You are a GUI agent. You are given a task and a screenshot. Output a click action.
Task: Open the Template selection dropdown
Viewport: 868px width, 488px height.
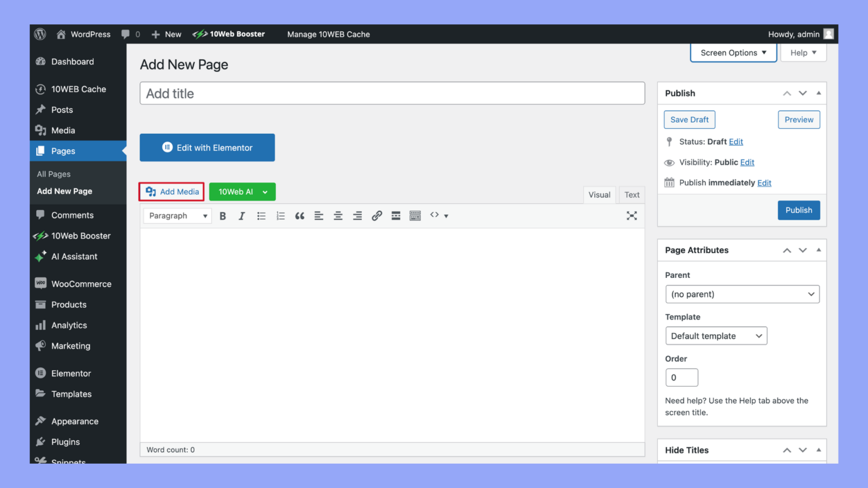click(x=716, y=335)
